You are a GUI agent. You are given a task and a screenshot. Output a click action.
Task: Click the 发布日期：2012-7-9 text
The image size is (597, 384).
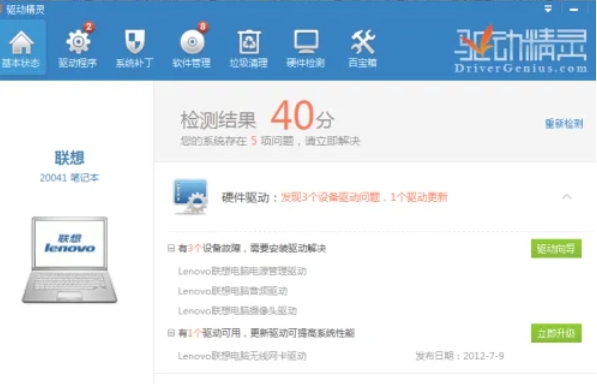click(460, 356)
